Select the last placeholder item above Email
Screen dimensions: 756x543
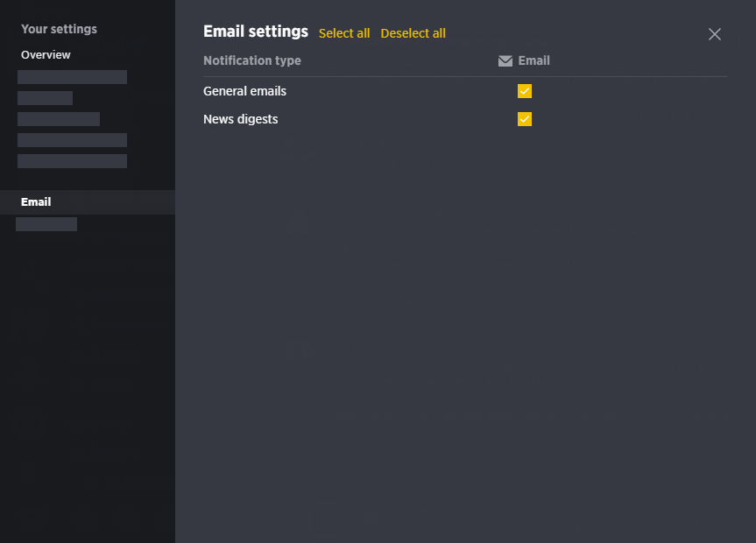pos(73,161)
